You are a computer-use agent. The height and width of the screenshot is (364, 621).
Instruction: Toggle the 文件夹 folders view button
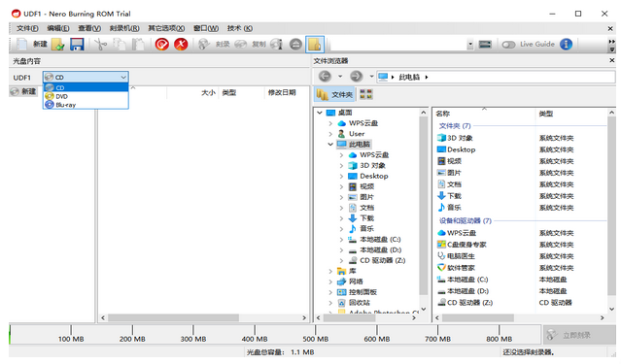335,94
